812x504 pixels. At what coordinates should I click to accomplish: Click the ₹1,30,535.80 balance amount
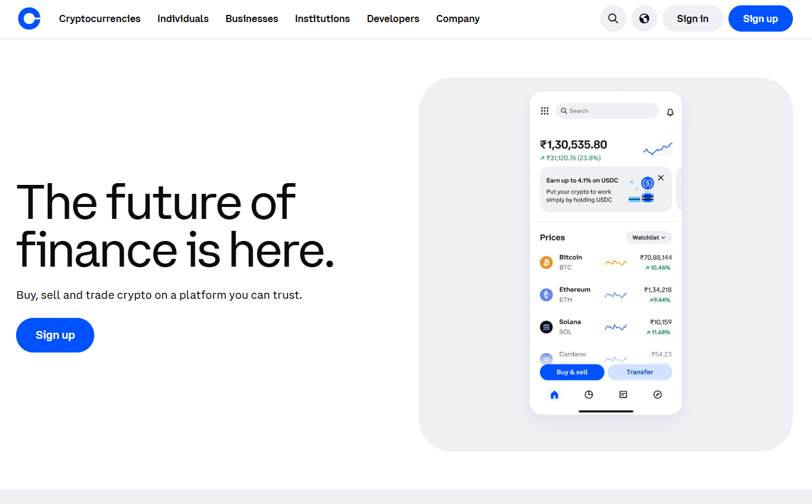(x=573, y=144)
